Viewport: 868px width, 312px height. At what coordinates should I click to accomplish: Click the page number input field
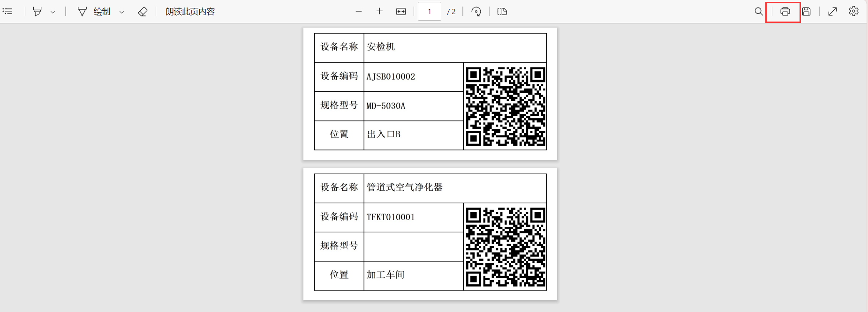click(x=430, y=12)
